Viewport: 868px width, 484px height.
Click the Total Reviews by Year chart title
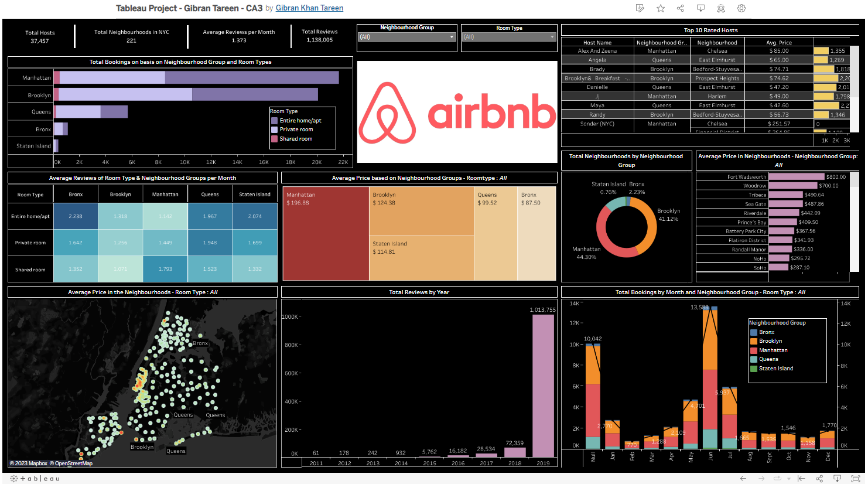(419, 291)
